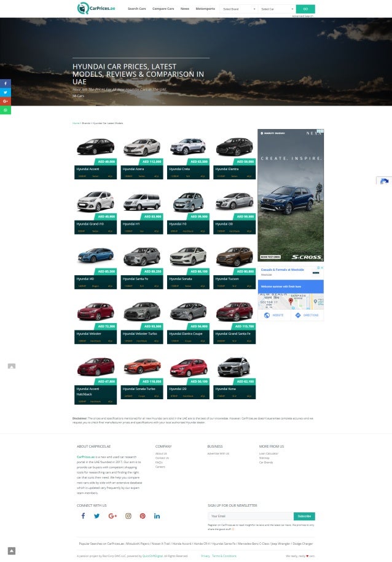The image size is (392, 562).
Task: Open Hyundai Grand i10 car image
Action: [x=95, y=201]
